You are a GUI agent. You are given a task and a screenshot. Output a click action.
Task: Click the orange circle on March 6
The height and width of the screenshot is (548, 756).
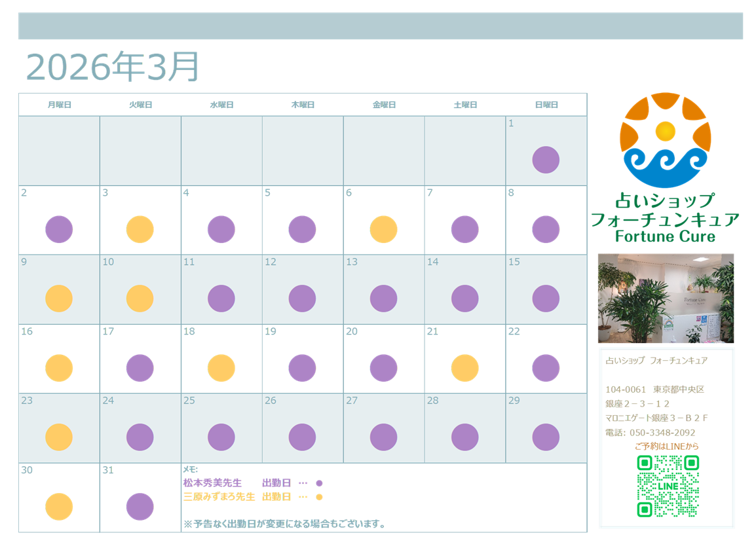click(x=383, y=229)
